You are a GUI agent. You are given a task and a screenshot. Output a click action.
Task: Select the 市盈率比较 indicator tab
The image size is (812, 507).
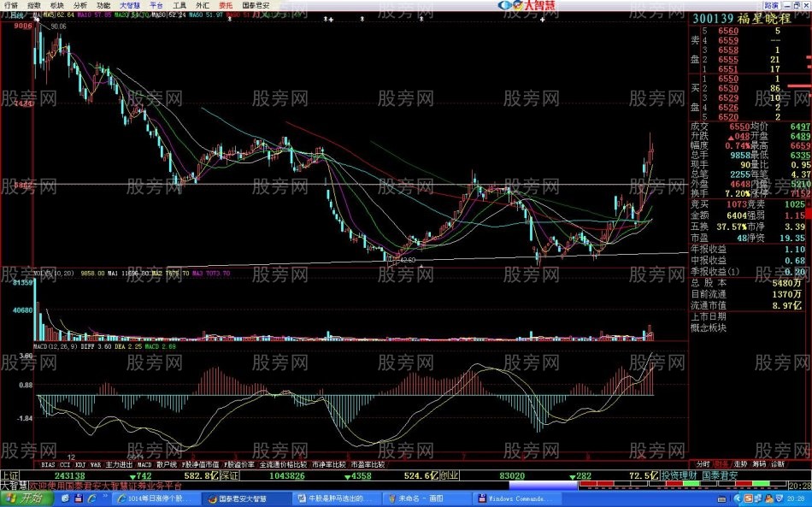[x=368, y=464]
